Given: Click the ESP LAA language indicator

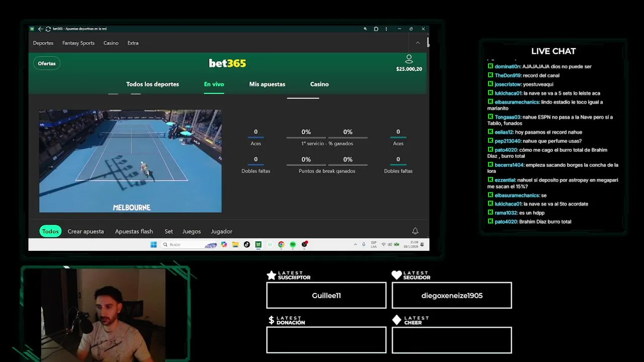Looking at the screenshot, I should (x=374, y=244).
